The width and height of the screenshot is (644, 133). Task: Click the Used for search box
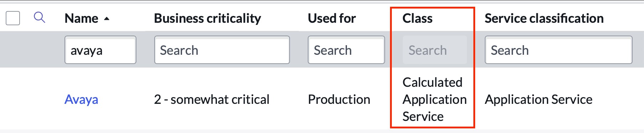click(346, 50)
